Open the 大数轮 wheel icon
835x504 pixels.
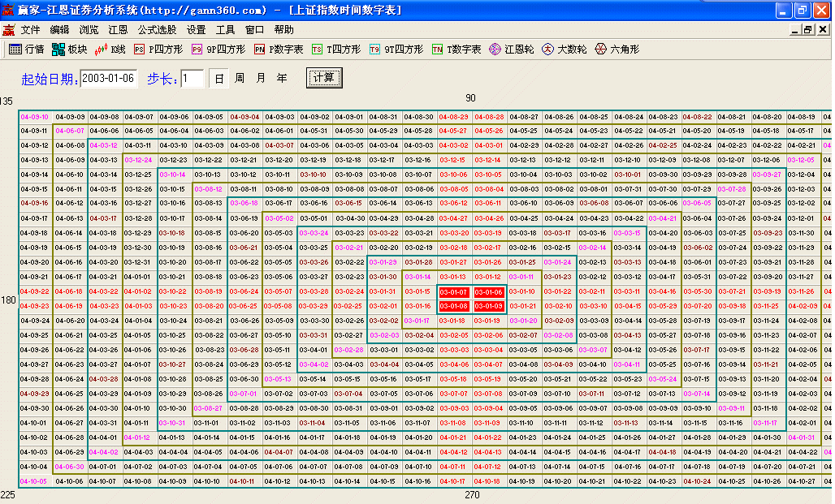click(565, 50)
